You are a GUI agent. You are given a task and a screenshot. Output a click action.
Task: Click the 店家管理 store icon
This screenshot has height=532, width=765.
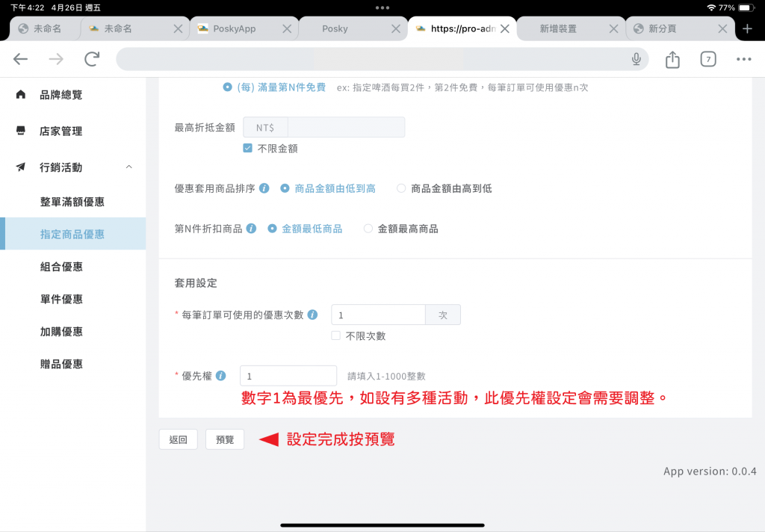20,130
